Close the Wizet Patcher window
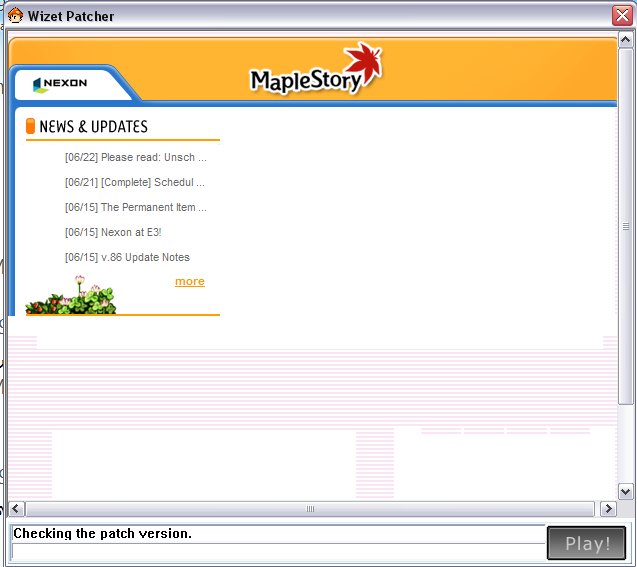Screen dimensions: 637x567 click(622, 16)
